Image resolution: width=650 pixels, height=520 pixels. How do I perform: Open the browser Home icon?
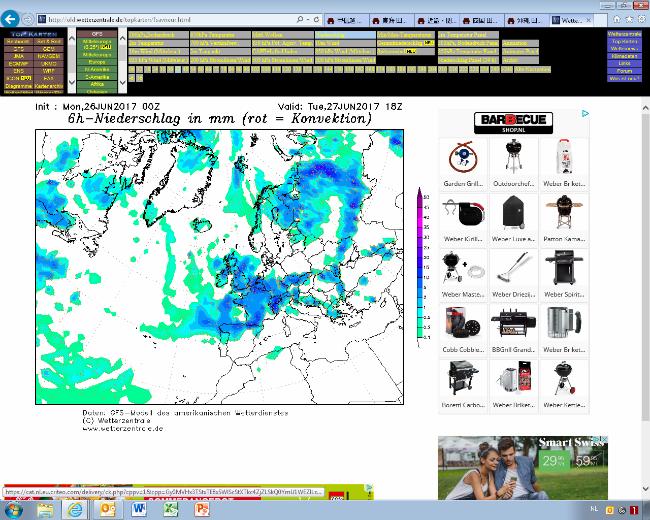click(x=617, y=19)
